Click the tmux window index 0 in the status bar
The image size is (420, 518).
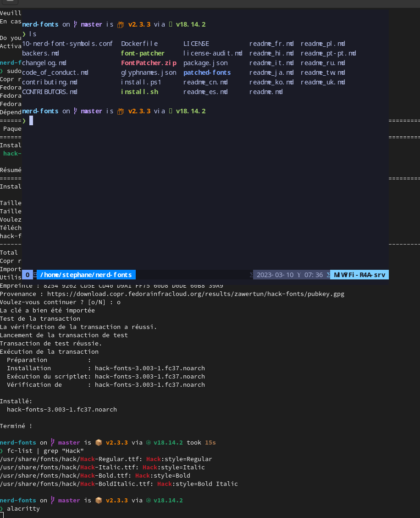[28, 274]
